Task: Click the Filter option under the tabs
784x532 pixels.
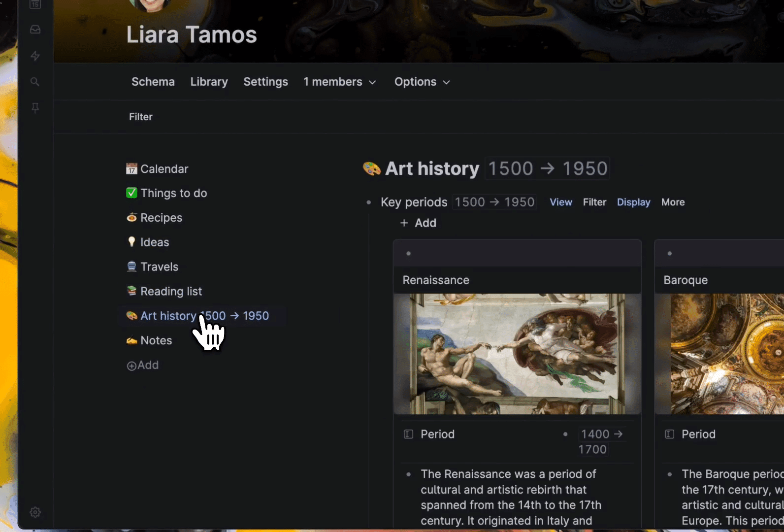Action: (141, 117)
